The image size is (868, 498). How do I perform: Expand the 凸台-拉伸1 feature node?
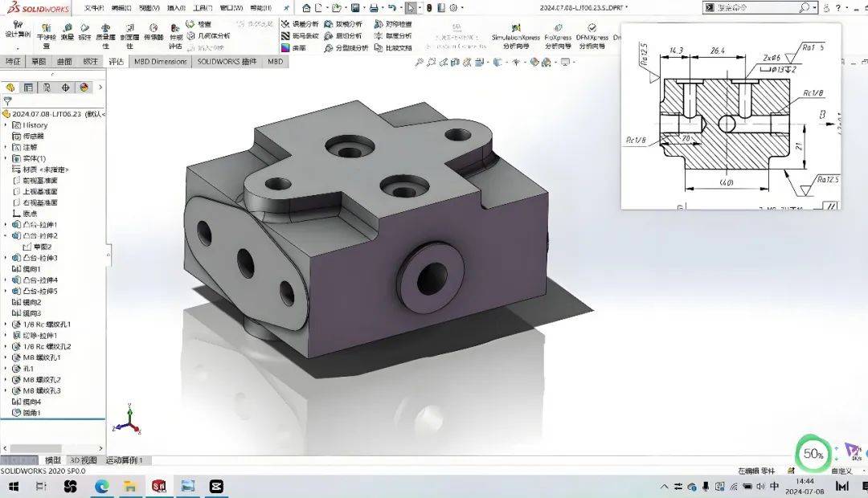pos(6,226)
